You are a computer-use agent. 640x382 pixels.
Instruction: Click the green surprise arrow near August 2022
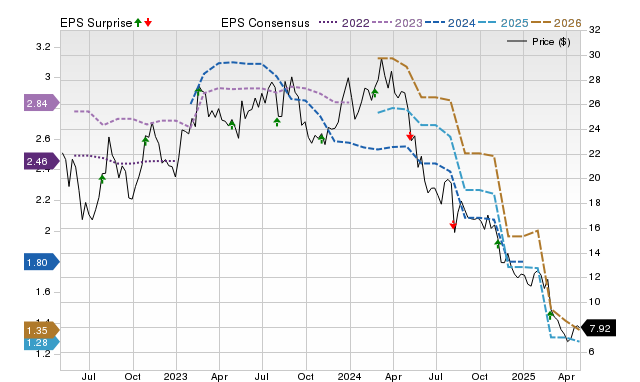point(102,179)
